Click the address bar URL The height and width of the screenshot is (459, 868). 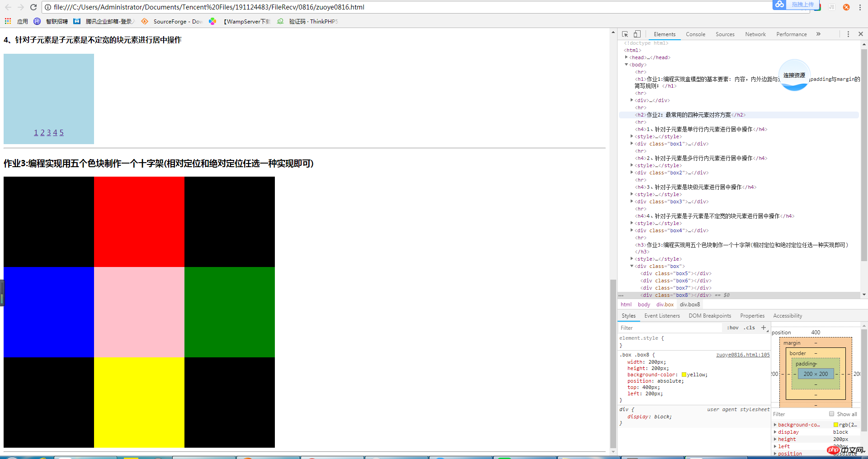[x=209, y=7]
